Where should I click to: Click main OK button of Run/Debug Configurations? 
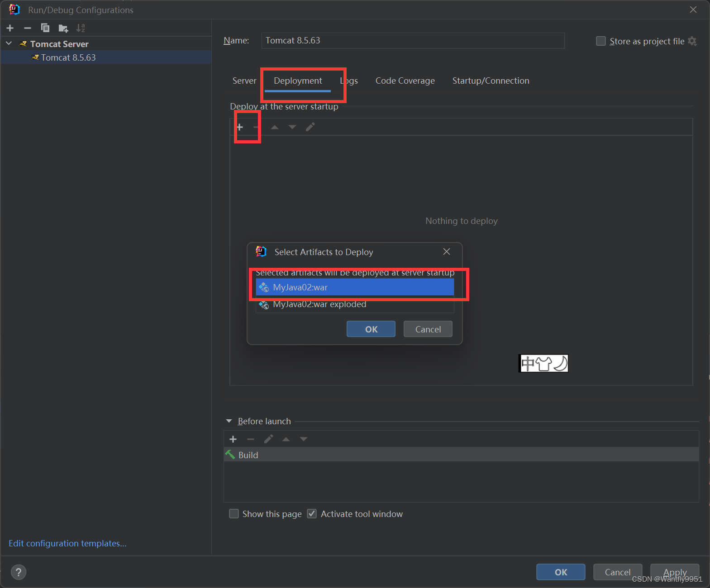[561, 572]
